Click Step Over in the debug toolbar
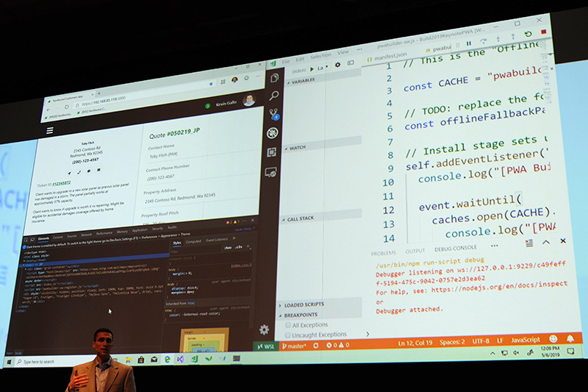588x392 pixels. (x=483, y=41)
